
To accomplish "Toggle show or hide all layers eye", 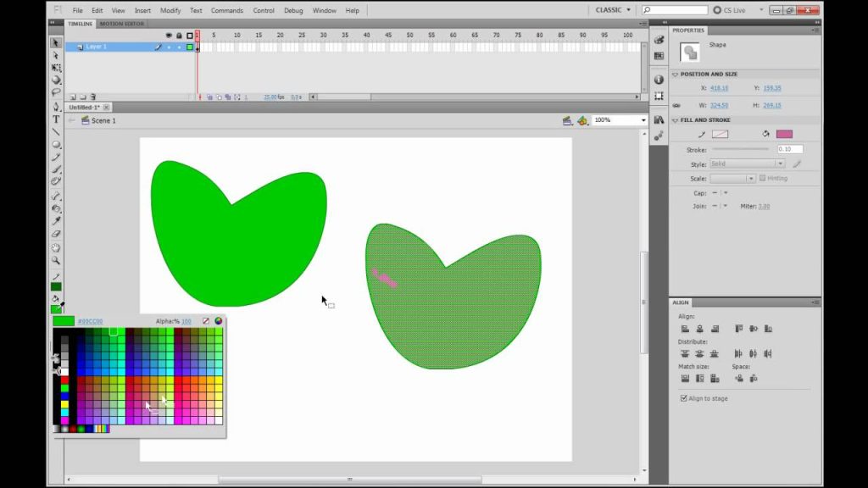I will coord(169,36).
